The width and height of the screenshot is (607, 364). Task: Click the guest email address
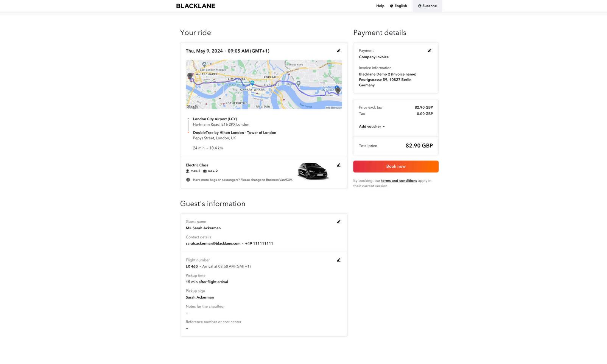(x=213, y=244)
